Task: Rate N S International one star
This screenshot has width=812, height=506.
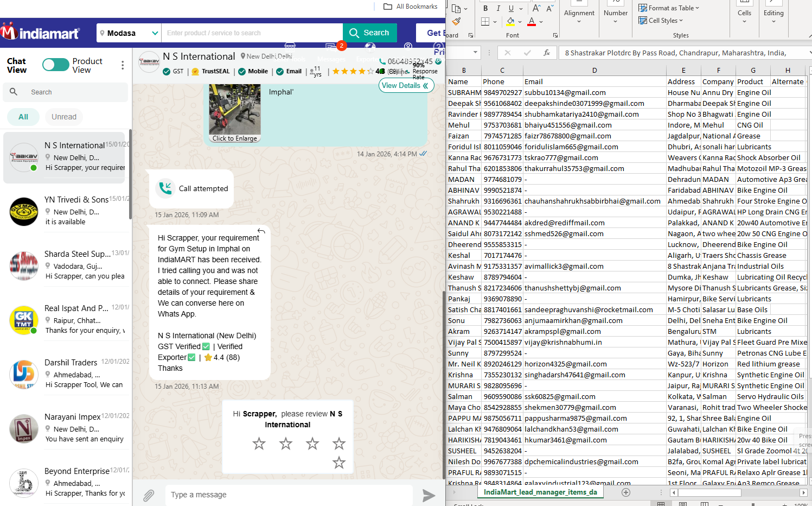Action: (x=259, y=444)
